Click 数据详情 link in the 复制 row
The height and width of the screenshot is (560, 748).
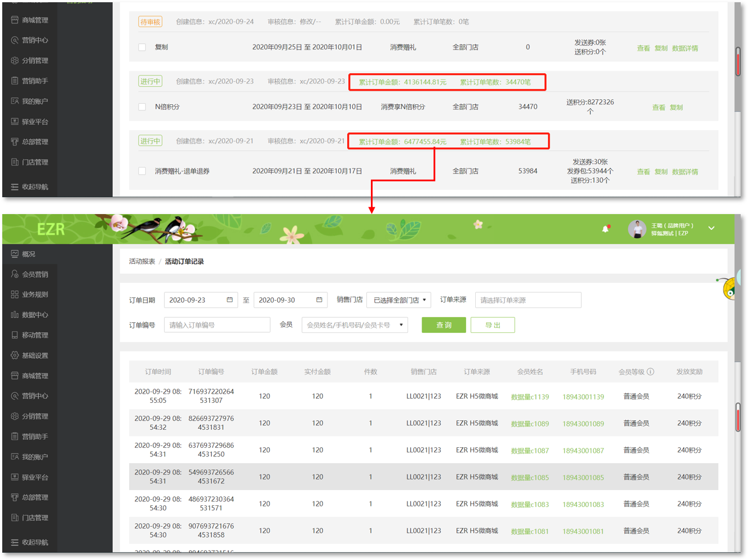(685, 48)
